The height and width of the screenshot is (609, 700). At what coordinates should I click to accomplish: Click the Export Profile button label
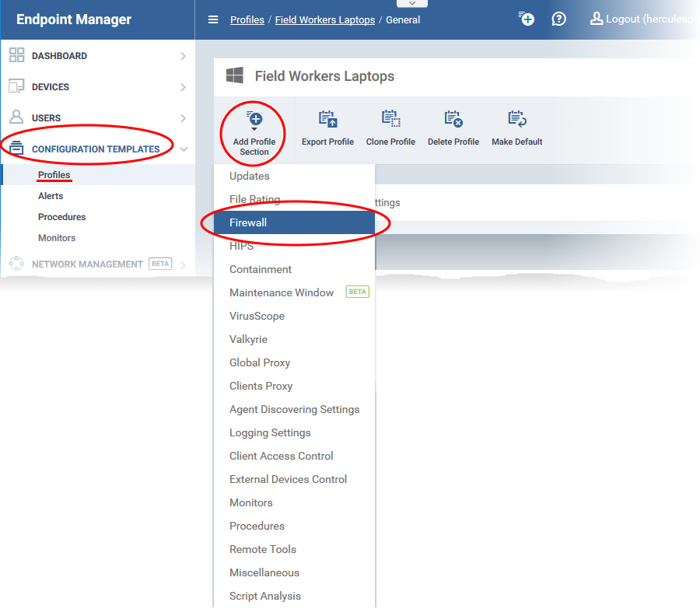[x=327, y=142]
